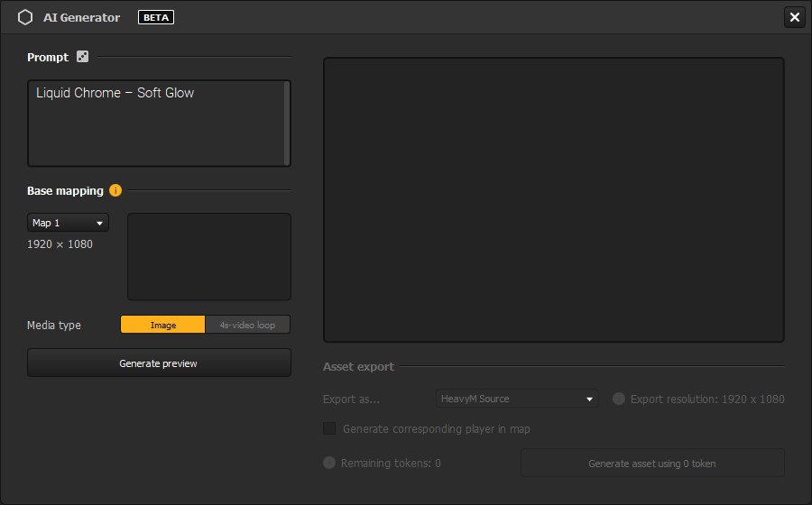Open the Base mapping info icon
812x505 pixels.
click(115, 190)
